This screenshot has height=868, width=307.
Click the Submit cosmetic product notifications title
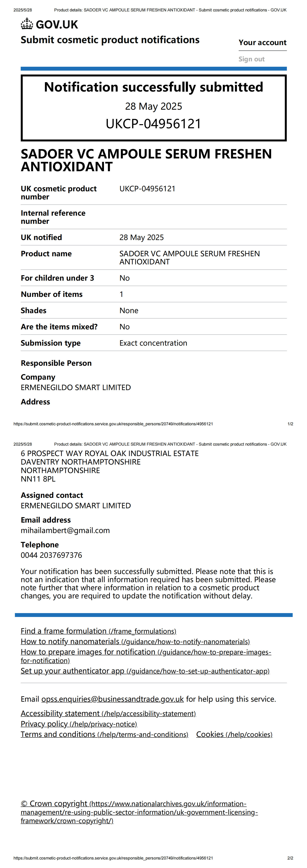(110, 40)
